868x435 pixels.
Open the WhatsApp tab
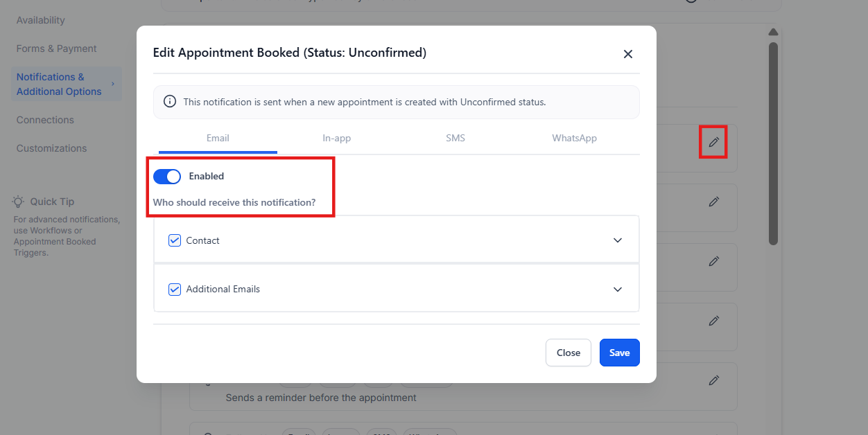click(x=574, y=138)
